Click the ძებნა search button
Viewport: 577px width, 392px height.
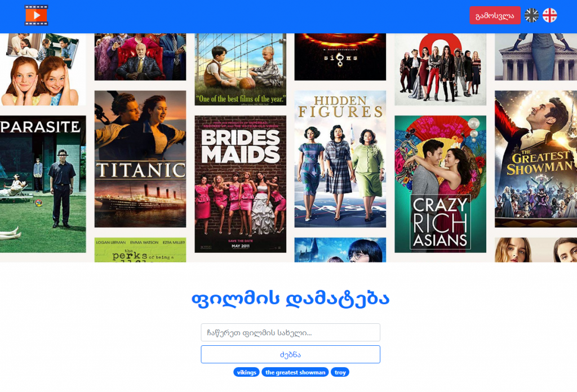point(290,354)
